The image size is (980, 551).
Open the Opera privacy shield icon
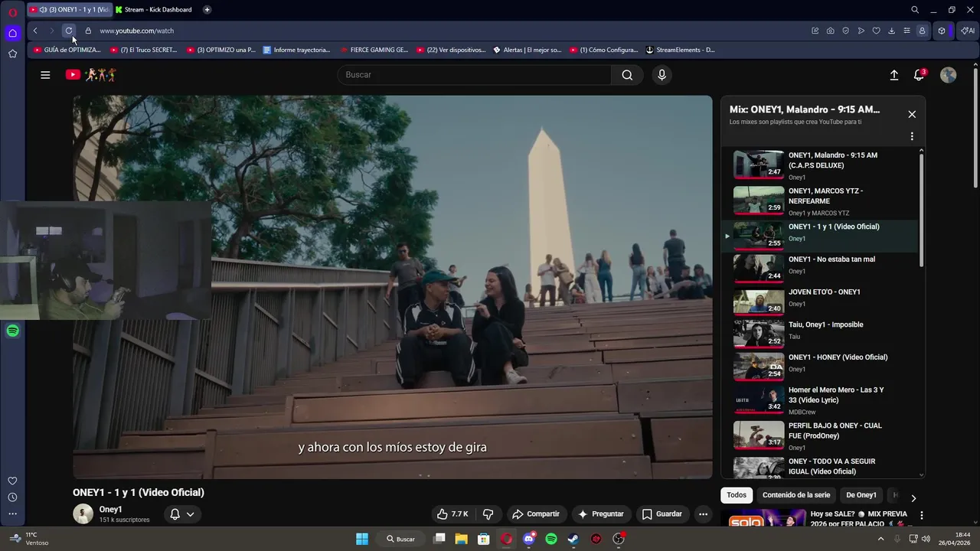tap(846, 31)
